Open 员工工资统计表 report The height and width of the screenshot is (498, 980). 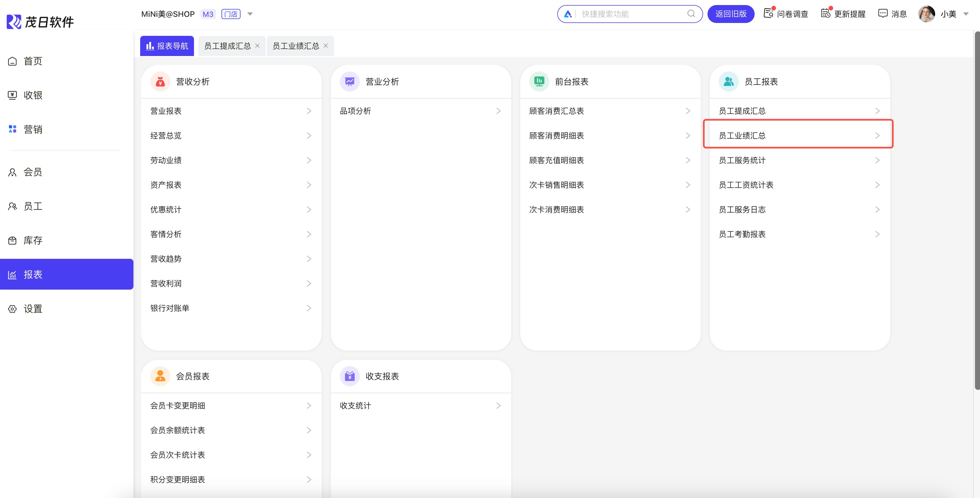pos(800,185)
